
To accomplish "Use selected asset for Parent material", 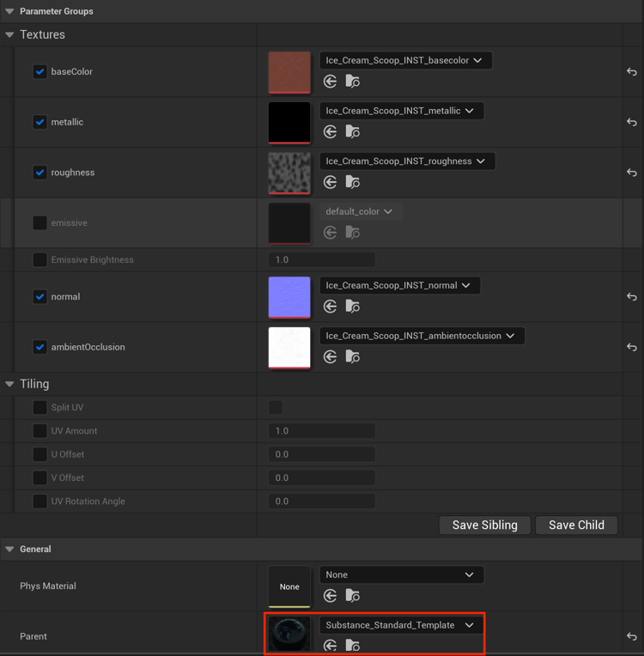I will [331, 646].
